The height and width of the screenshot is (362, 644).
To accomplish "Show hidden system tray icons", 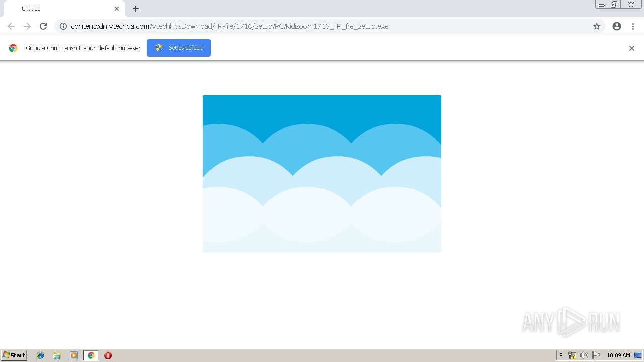I will [x=561, y=355].
